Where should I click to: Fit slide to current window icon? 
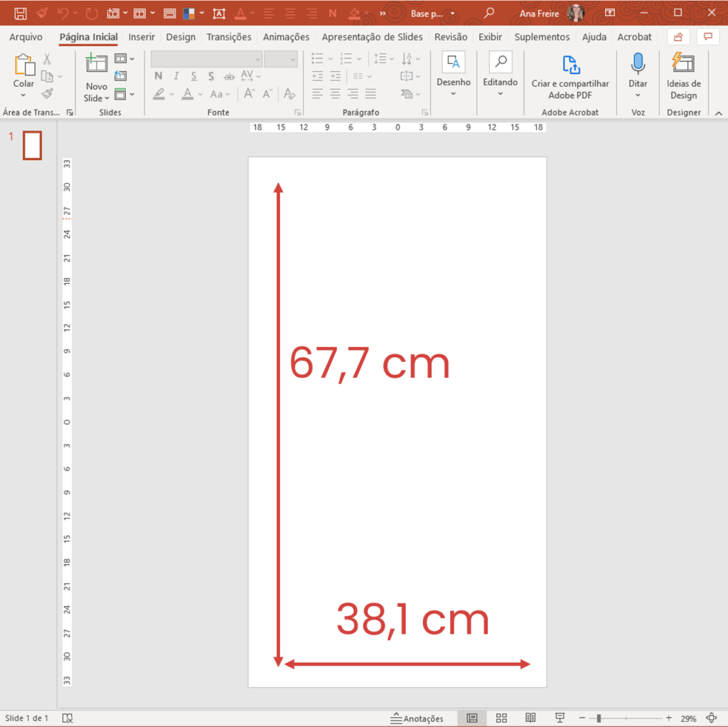point(712,718)
